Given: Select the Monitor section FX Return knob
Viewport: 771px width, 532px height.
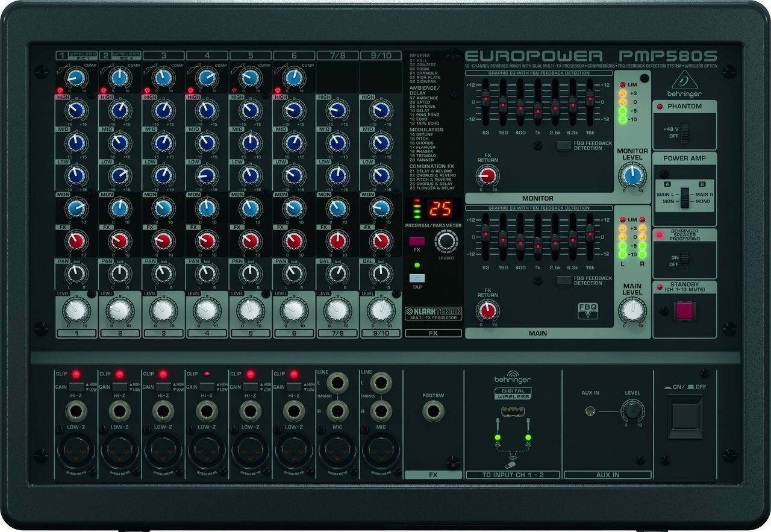Looking at the screenshot, I should tap(487, 175).
